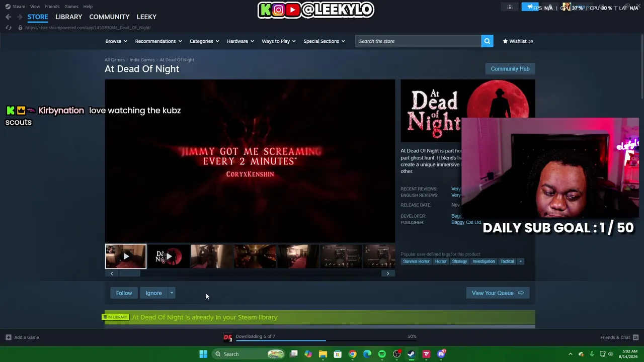Click the media strip scrollbar handle
This screenshot has width=644, height=362.
pos(129,274)
